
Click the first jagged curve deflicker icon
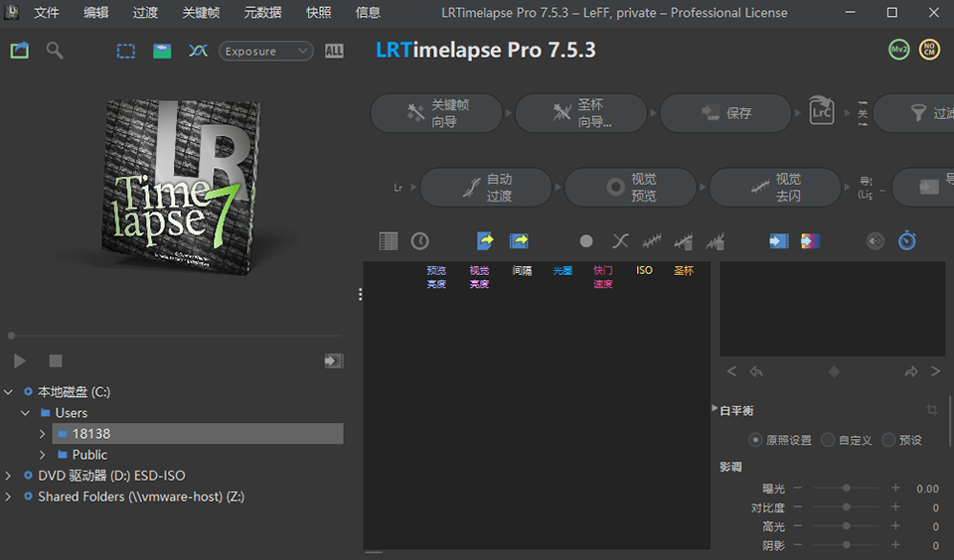tap(652, 241)
